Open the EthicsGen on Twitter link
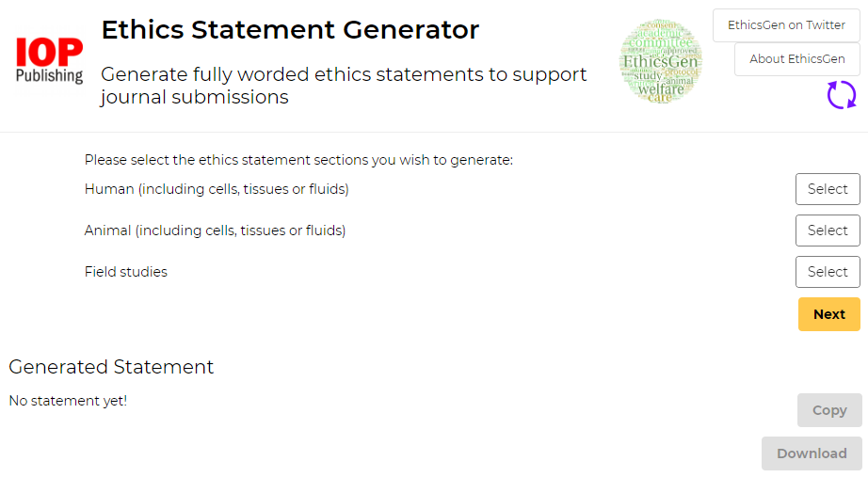Screen dimensions: 868x493 [786, 25]
